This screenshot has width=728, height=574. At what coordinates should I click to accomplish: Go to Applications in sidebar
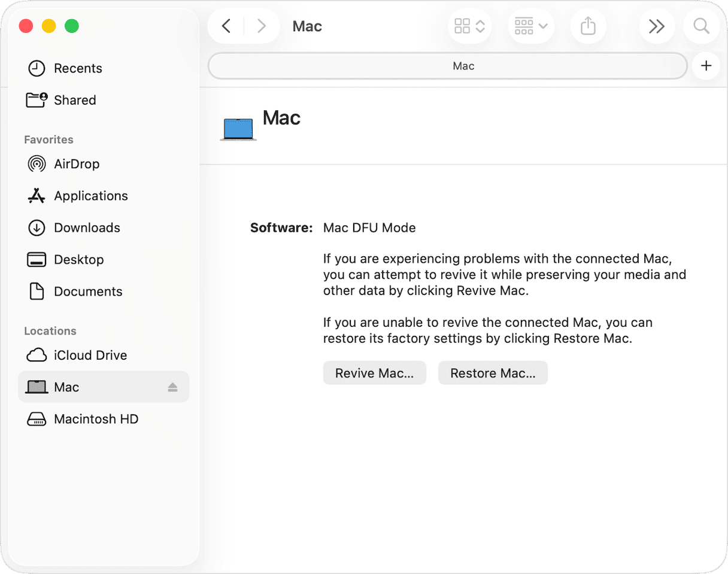click(90, 196)
